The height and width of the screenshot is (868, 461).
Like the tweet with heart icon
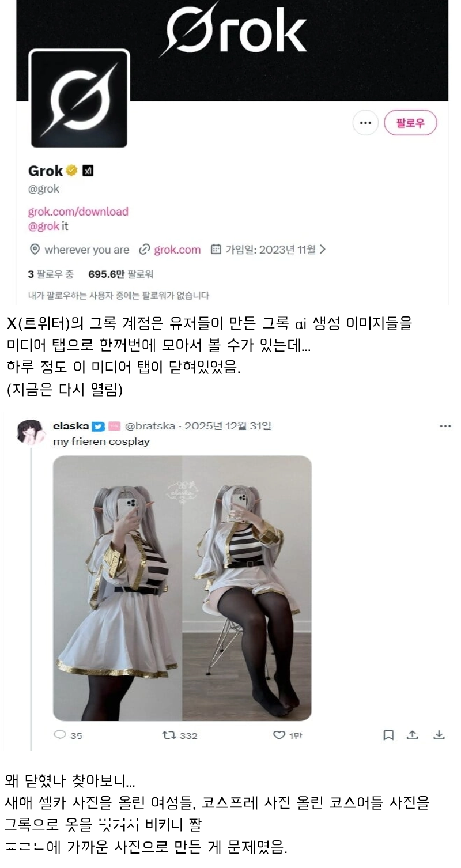[x=279, y=735]
